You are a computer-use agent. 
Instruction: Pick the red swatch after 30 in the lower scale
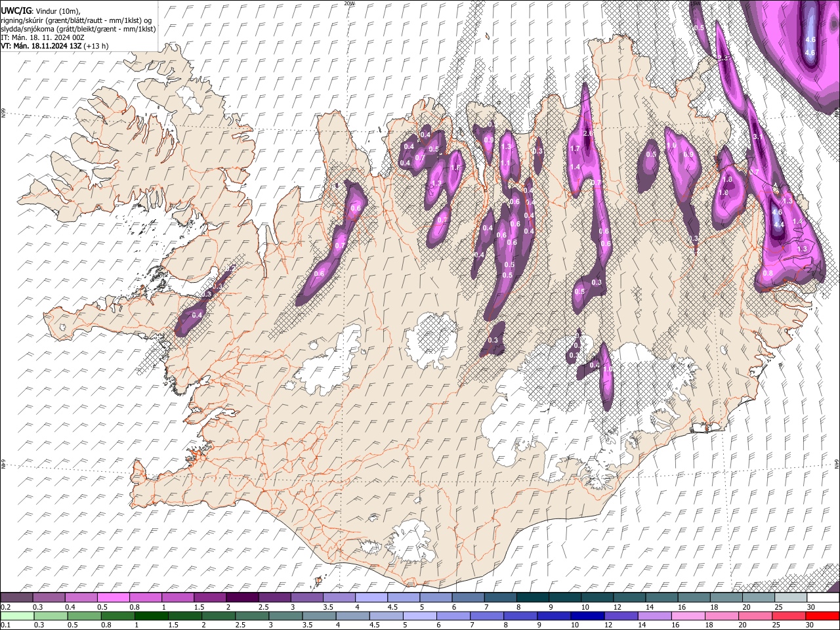click(x=822, y=616)
